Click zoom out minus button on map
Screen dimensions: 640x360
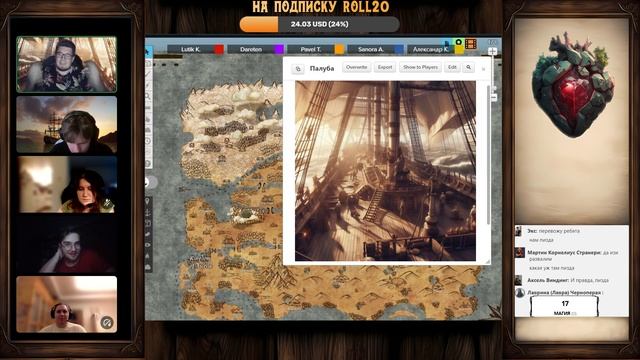pos(493,98)
